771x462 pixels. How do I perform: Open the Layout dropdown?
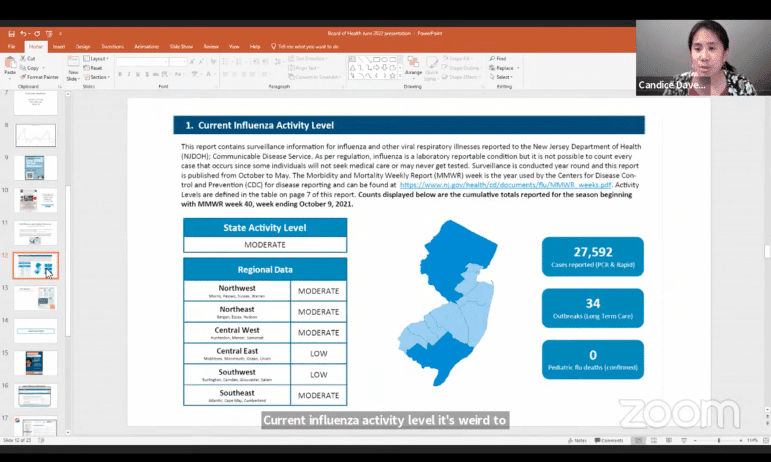pyautogui.click(x=96, y=58)
